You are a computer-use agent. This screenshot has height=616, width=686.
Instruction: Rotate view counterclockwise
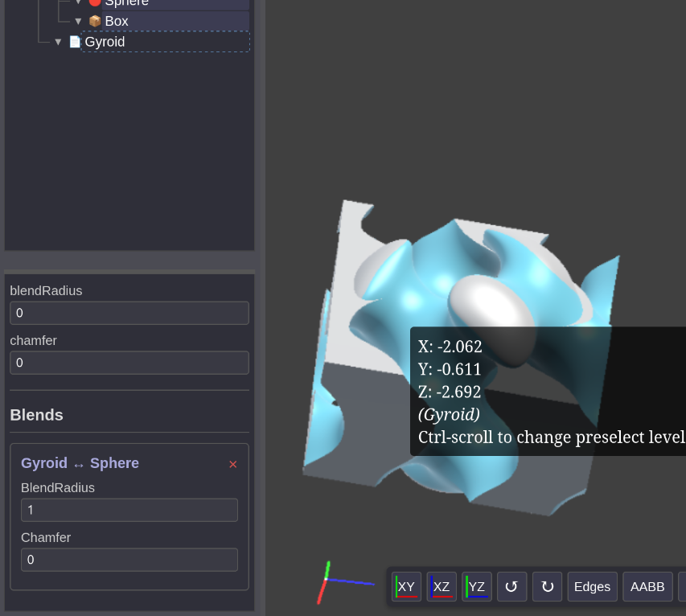pyautogui.click(x=511, y=586)
